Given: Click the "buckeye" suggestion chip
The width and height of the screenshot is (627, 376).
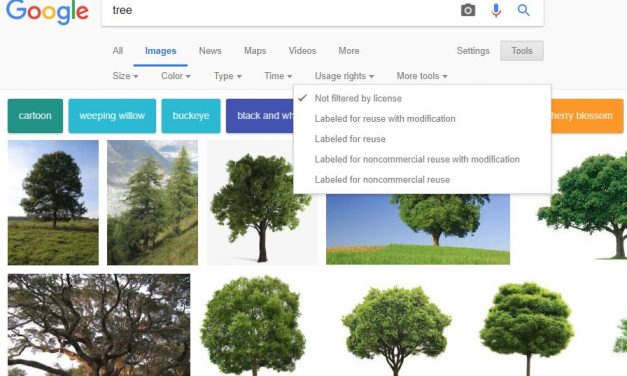Looking at the screenshot, I should click(x=191, y=116).
